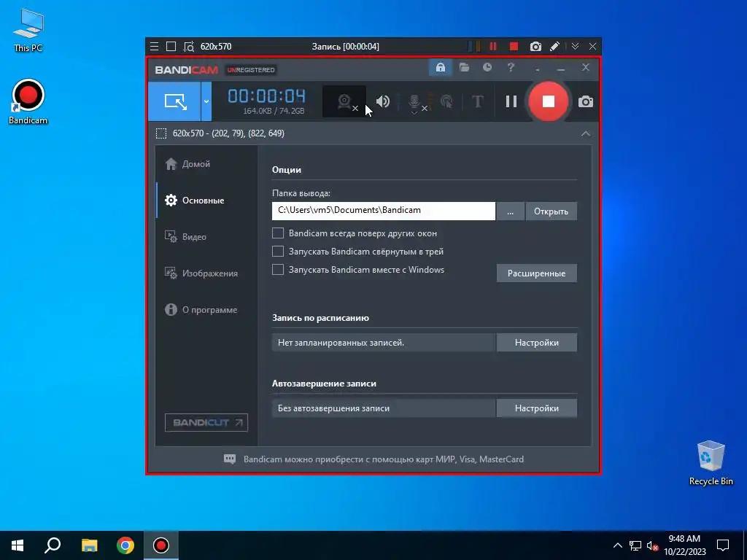Toggle the text overlay T icon
The image size is (747, 560).
(x=477, y=101)
